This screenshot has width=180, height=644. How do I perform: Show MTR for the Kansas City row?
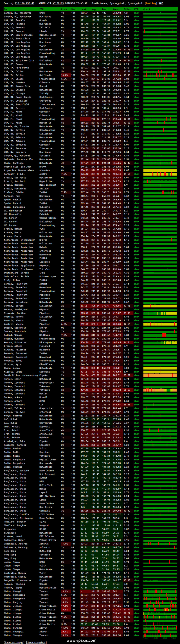[137, 86]
